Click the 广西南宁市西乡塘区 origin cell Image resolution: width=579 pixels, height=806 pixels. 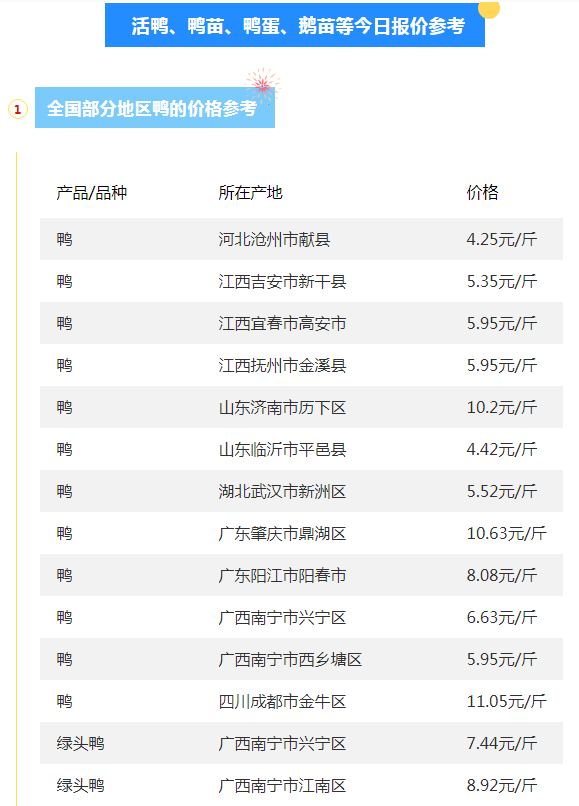[290, 660]
